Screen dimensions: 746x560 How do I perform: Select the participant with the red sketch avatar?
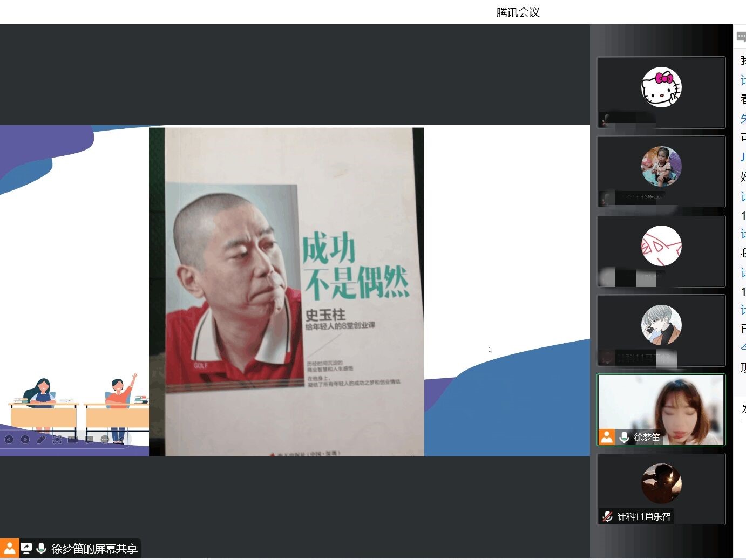click(x=661, y=251)
